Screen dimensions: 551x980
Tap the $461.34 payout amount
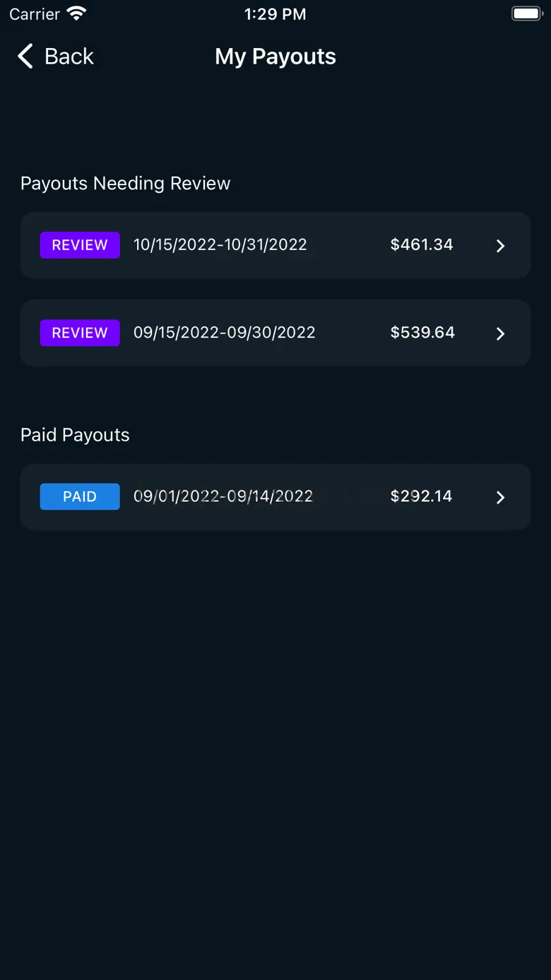(422, 244)
